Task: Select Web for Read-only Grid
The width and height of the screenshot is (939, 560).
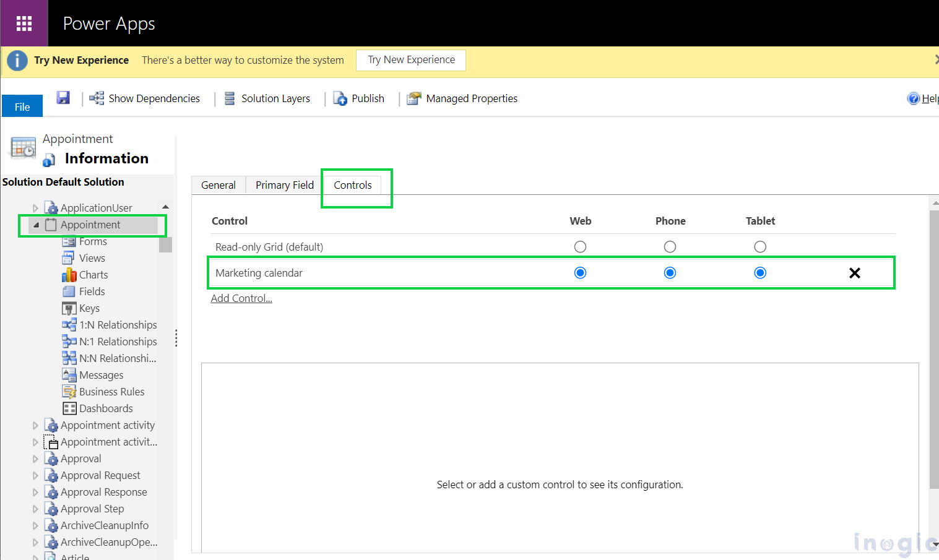Action: (x=580, y=247)
